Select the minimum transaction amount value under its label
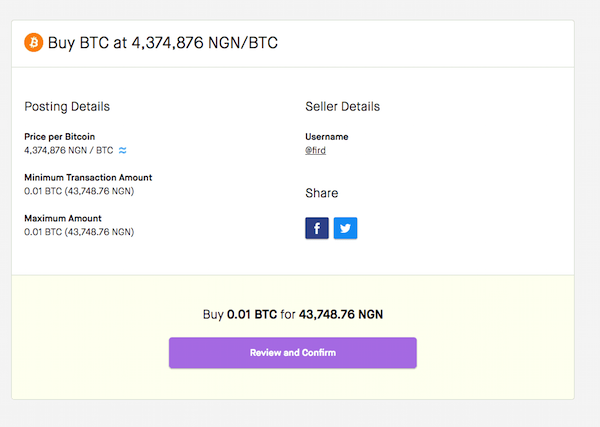The image size is (600, 427). [x=79, y=191]
